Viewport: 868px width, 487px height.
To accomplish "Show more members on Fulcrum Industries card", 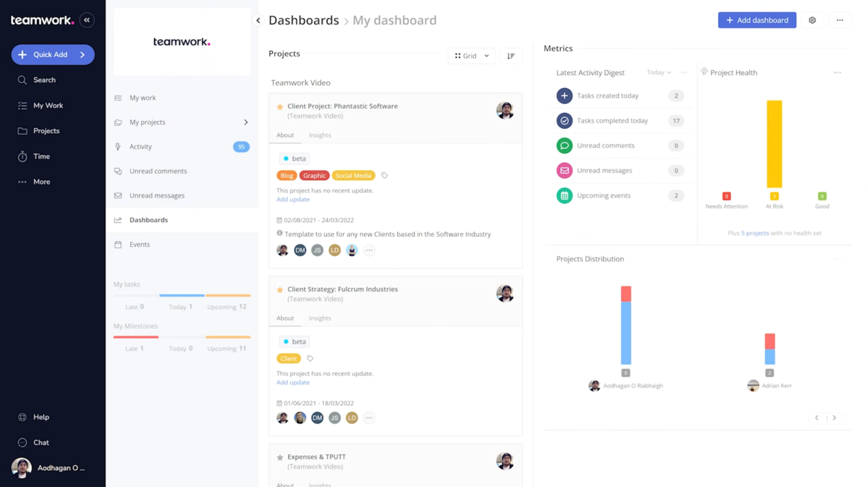I will click(x=369, y=418).
